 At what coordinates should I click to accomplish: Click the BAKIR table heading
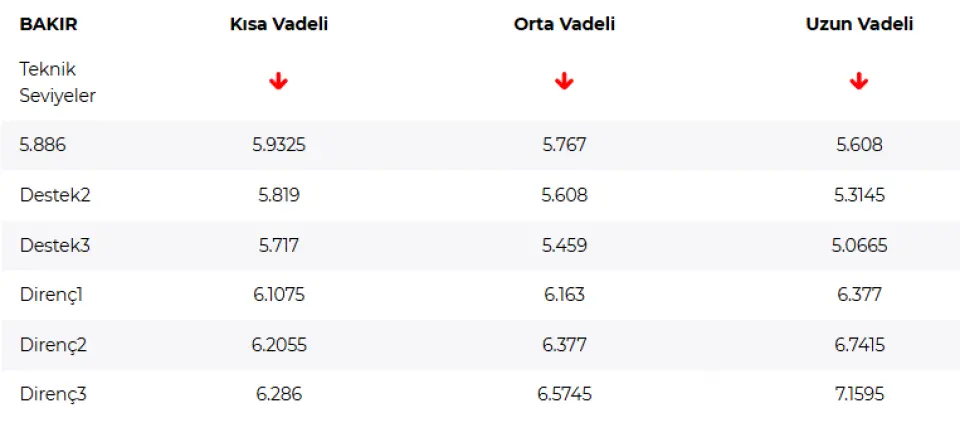[48, 25]
